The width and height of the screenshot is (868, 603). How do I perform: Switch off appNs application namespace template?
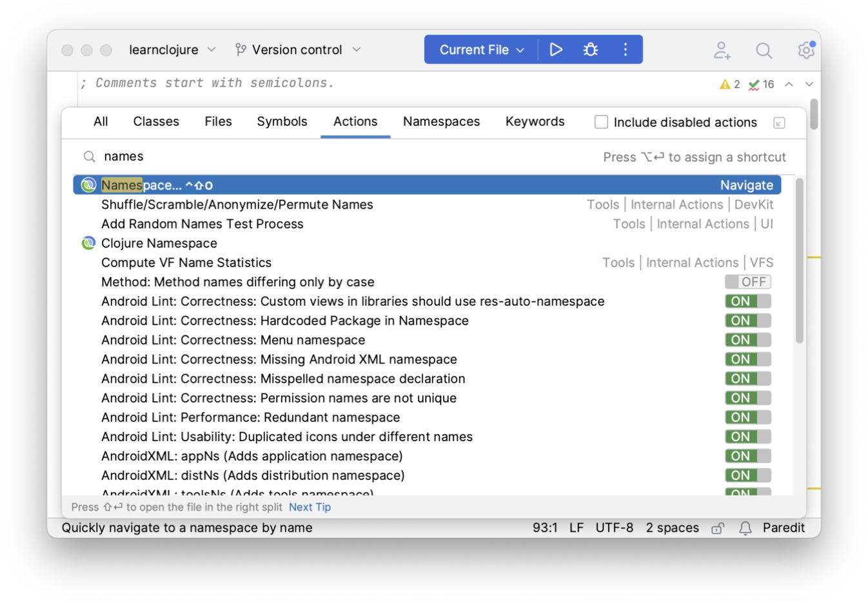point(748,456)
